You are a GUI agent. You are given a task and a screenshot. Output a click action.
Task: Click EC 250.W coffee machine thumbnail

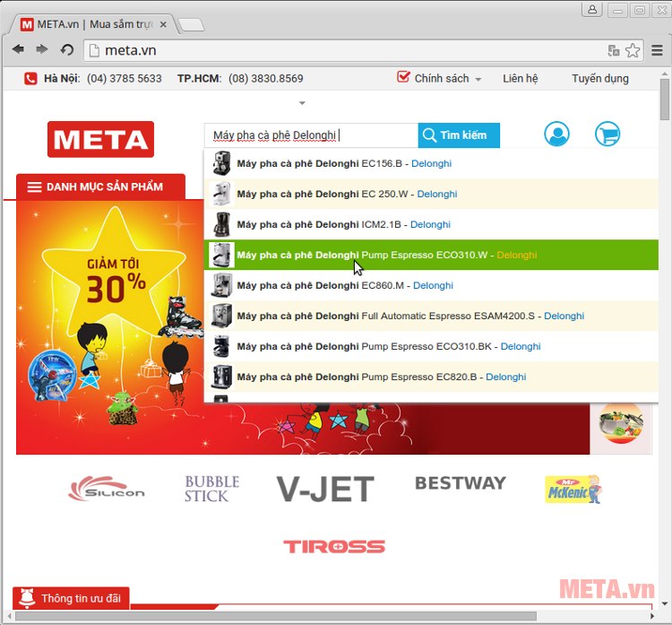coord(221,194)
